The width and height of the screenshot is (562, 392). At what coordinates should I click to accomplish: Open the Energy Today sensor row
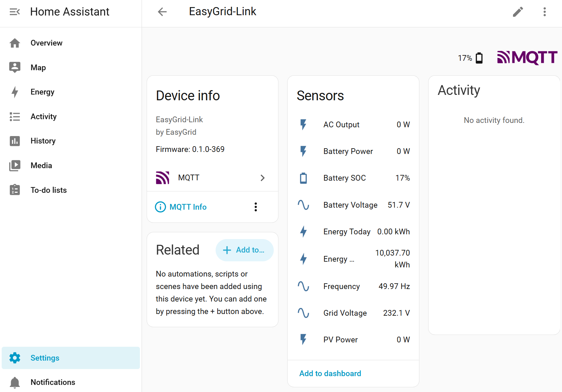click(353, 231)
